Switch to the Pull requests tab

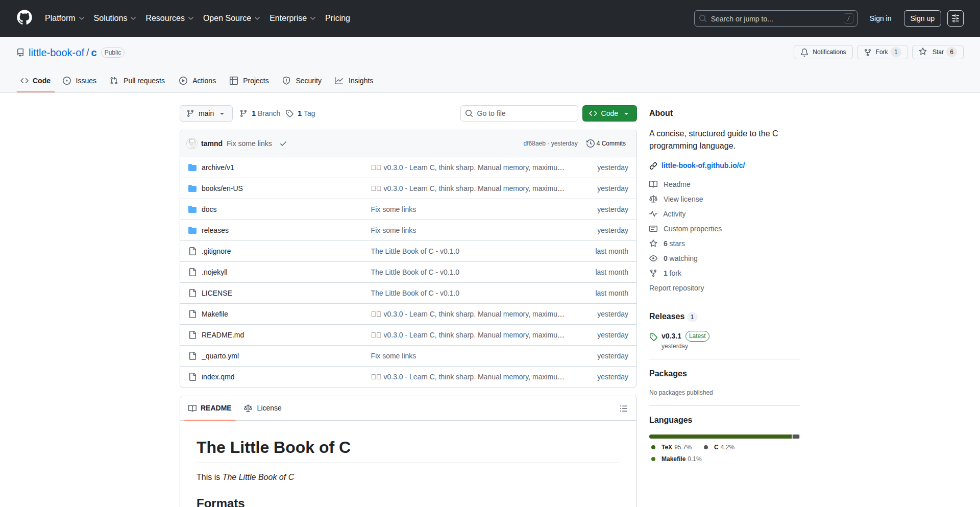click(138, 81)
